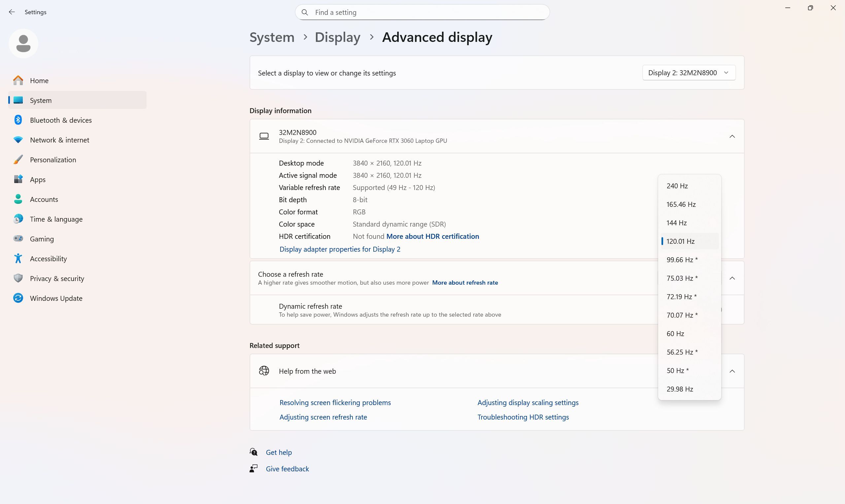Click the user profile avatar
The image size is (845, 504).
23,44
